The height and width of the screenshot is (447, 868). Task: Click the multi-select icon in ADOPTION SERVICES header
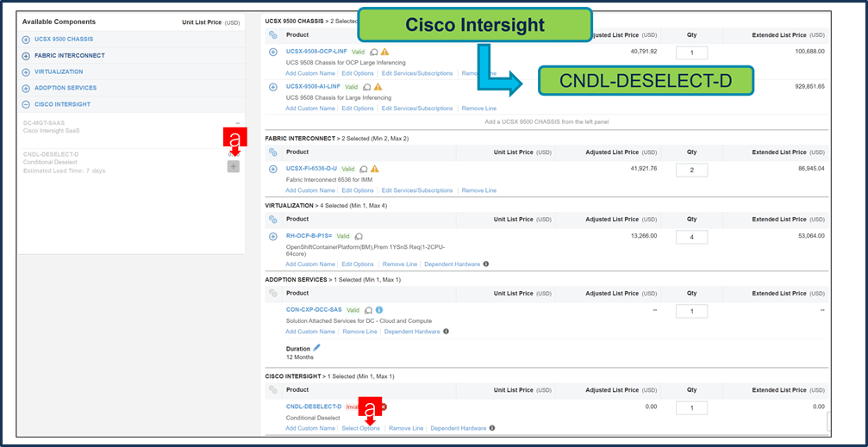[273, 293]
